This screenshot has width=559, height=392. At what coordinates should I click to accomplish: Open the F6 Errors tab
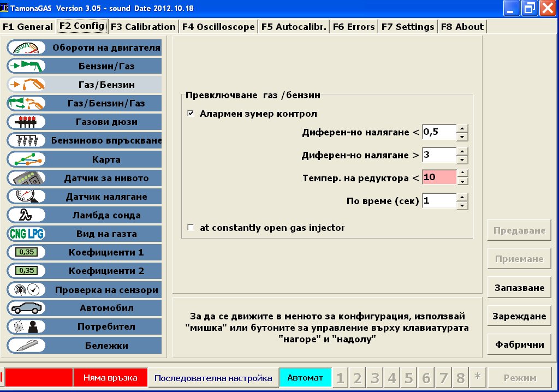(353, 27)
